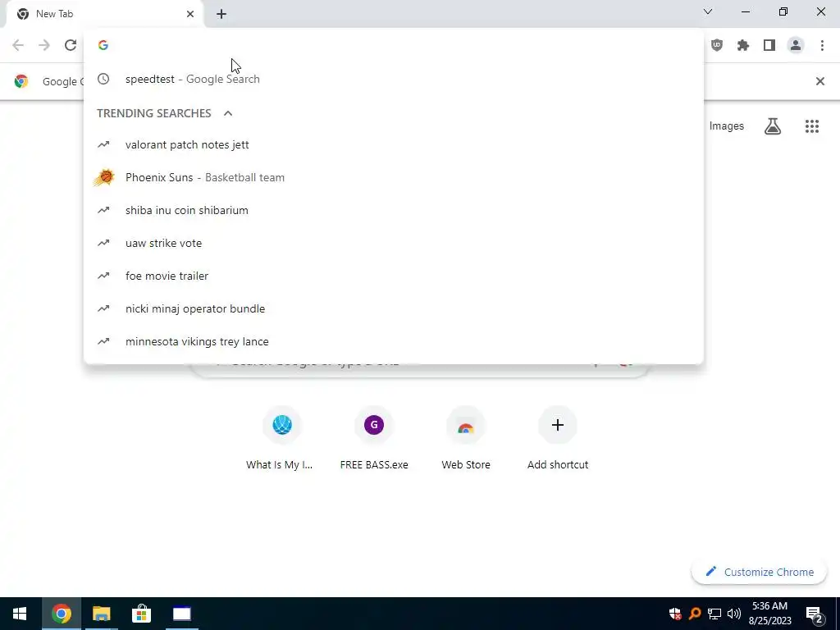Open the Windows Start menu

tap(20, 614)
